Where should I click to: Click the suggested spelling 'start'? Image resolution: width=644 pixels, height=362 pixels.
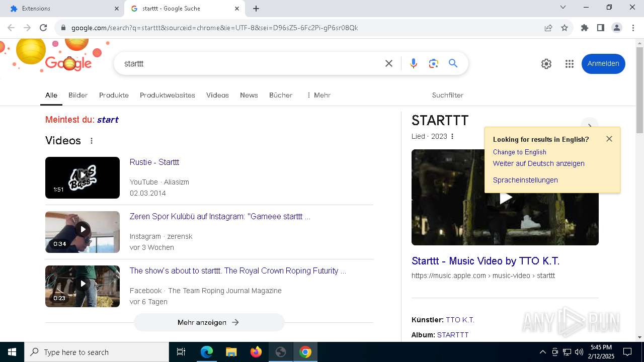click(108, 120)
